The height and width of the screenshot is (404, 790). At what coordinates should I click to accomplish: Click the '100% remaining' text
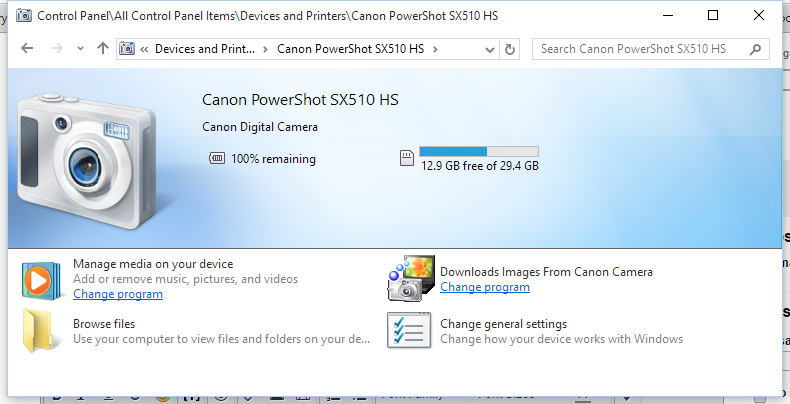click(273, 159)
